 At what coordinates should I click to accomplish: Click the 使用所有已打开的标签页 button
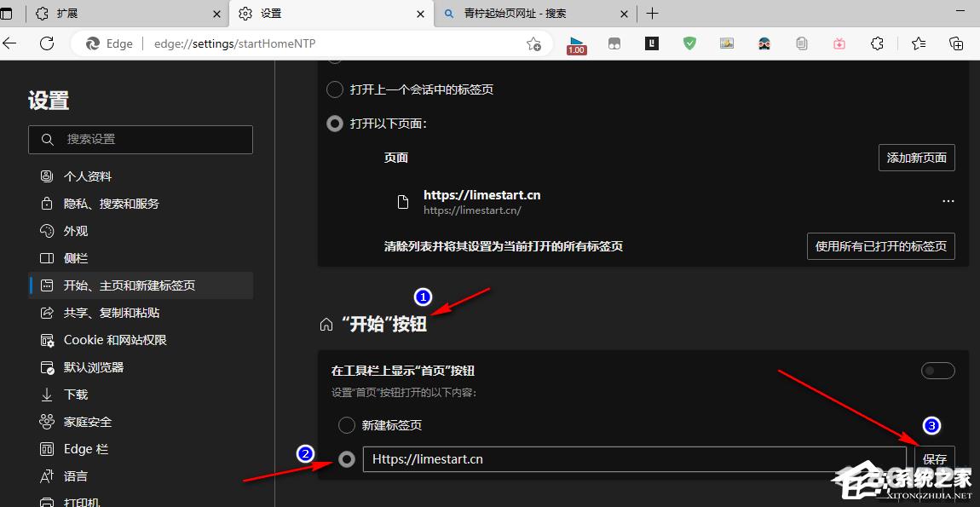[x=881, y=246]
